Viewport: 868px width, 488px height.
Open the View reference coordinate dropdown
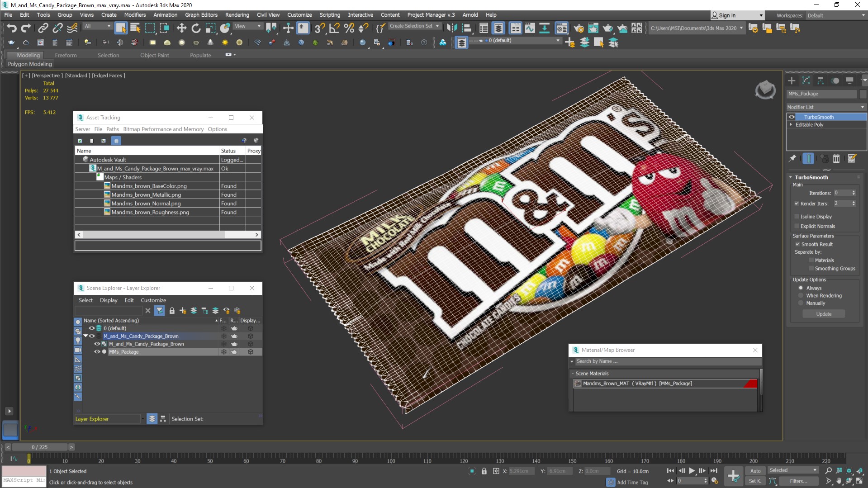[x=247, y=26]
